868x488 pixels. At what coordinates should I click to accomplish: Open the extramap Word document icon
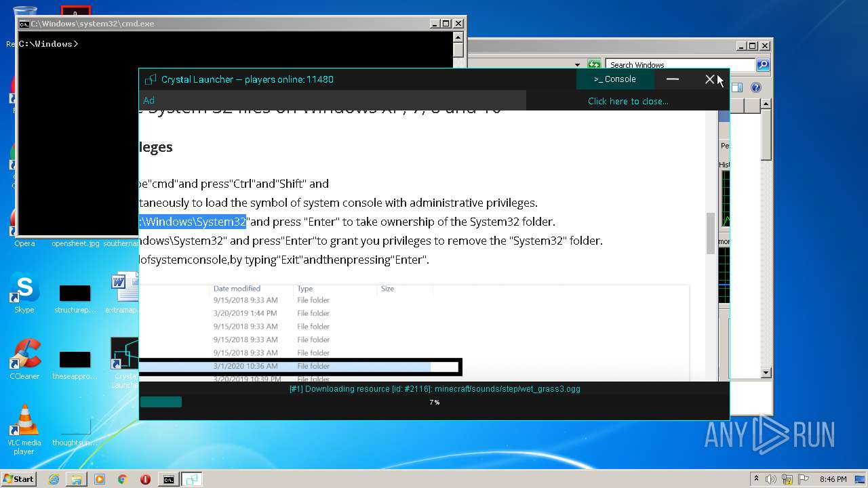tap(123, 293)
